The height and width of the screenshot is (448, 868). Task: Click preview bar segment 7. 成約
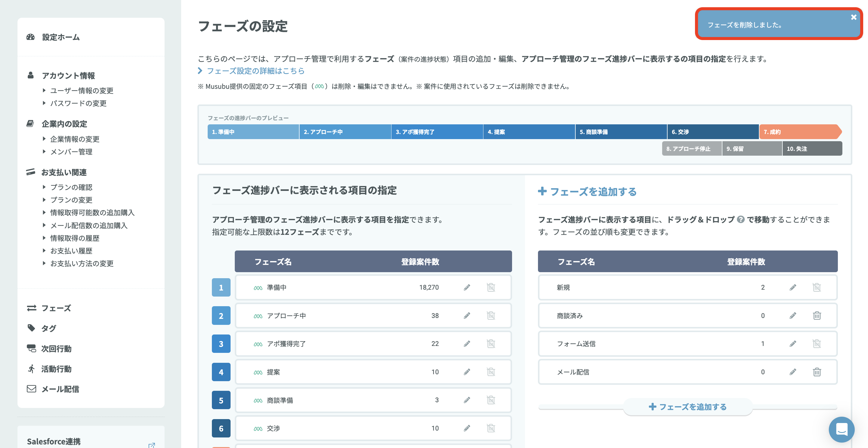(800, 132)
